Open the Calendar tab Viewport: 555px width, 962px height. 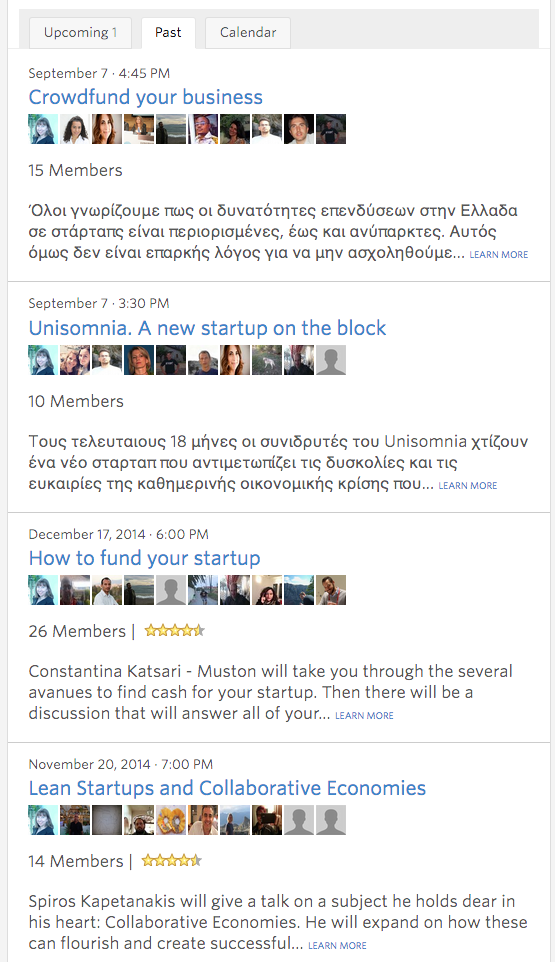coord(248,33)
